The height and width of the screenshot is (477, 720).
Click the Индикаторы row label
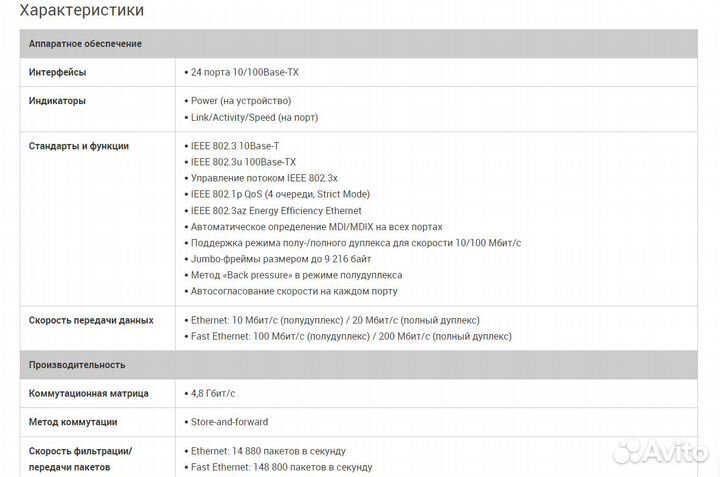(57, 101)
